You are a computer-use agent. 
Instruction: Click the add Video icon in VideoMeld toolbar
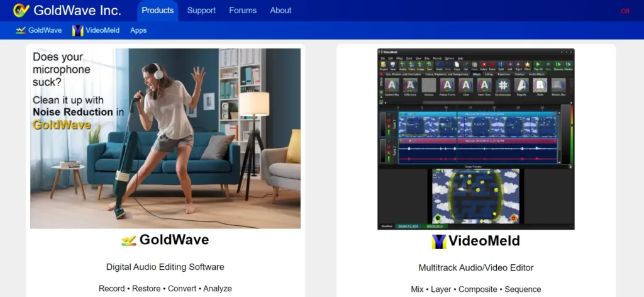411,65
